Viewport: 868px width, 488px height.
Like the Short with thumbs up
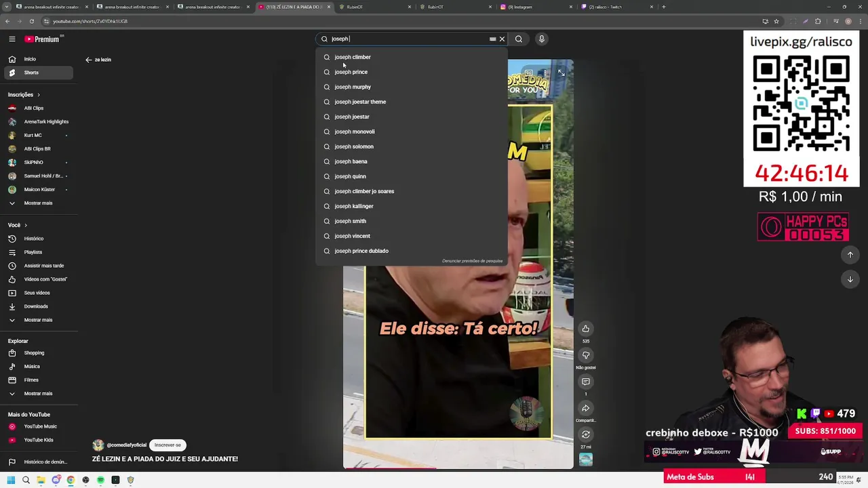coord(586,329)
